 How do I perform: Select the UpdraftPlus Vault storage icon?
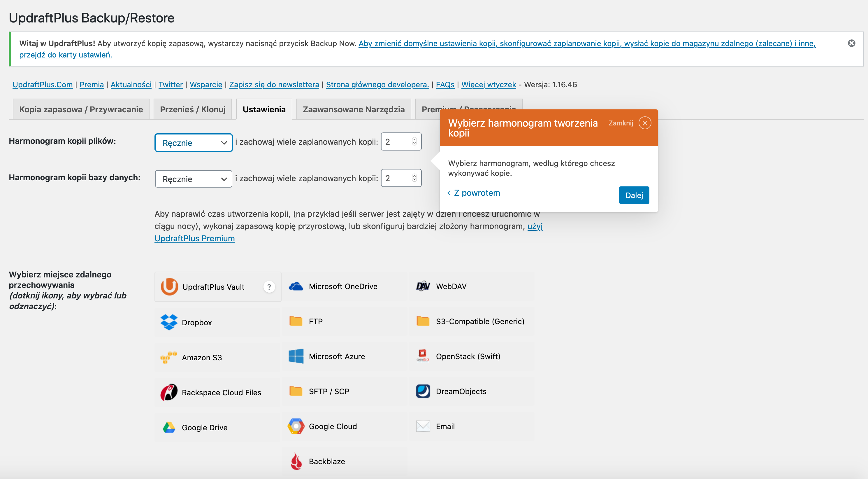coord(169,287)
